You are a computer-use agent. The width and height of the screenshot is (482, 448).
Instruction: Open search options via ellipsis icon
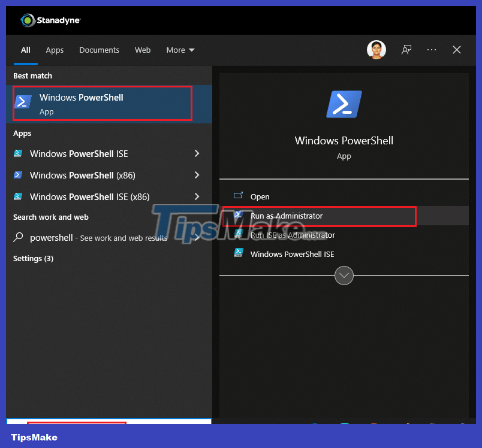431,50
